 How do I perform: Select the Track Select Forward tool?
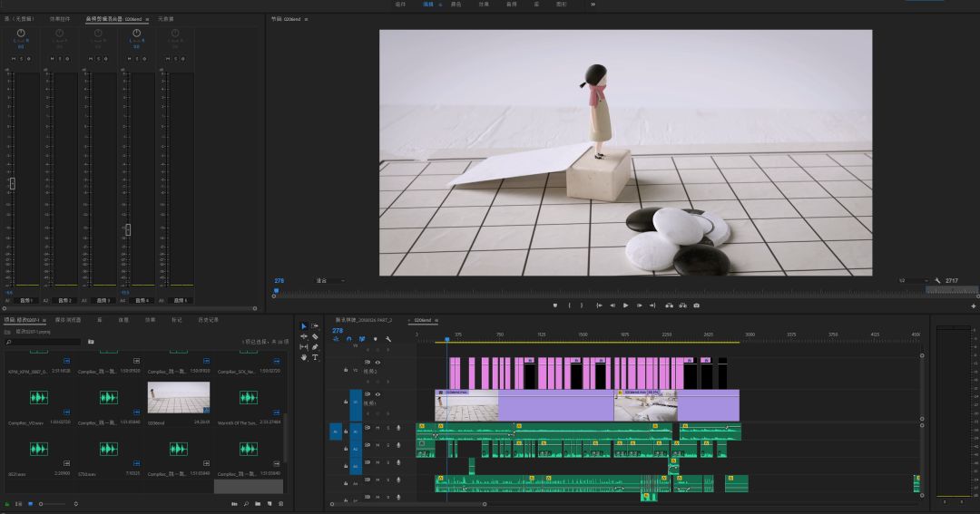(315, 326)
